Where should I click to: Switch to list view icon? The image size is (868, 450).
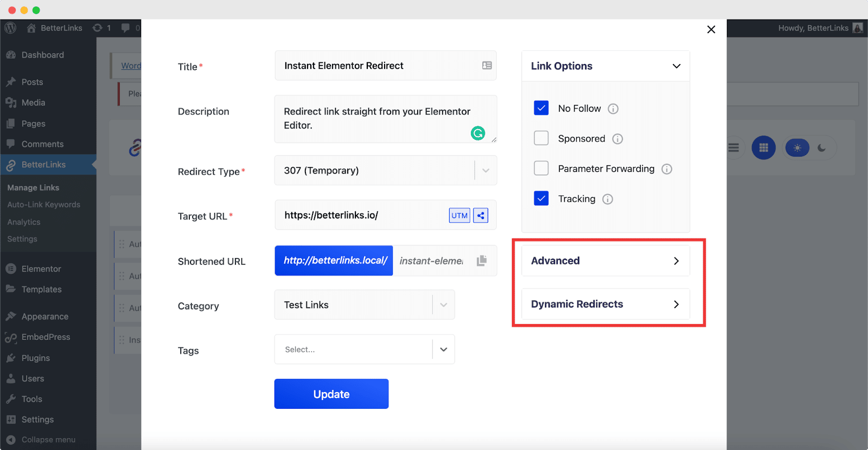733,147
